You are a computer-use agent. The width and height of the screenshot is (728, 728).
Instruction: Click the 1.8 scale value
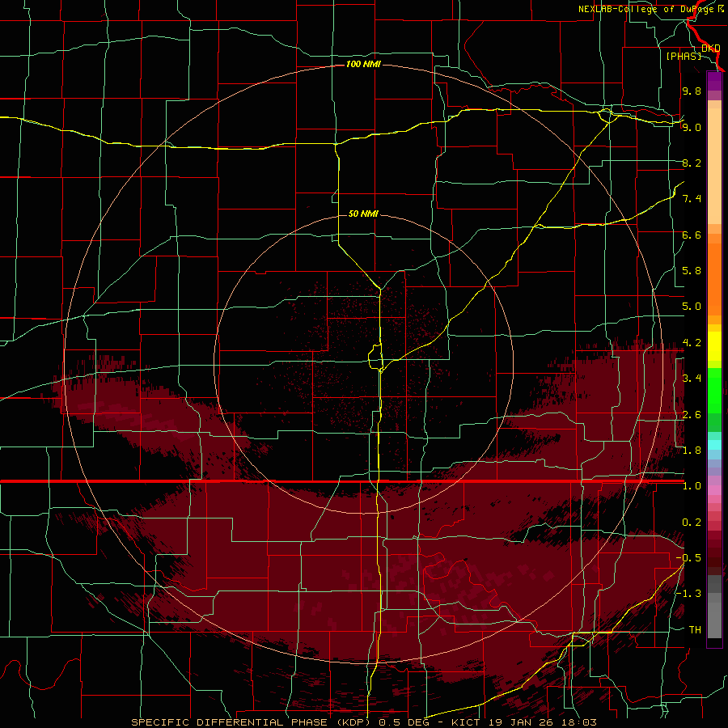pos(692,451)
